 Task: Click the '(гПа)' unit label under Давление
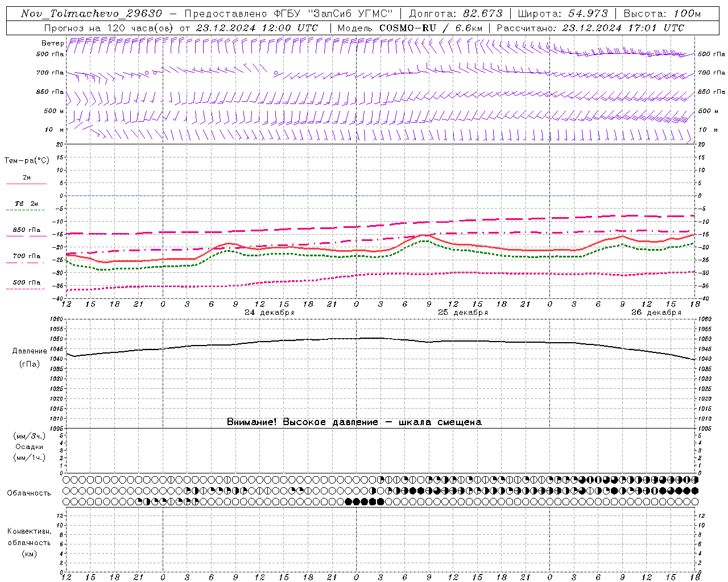(x=30, y=364)
